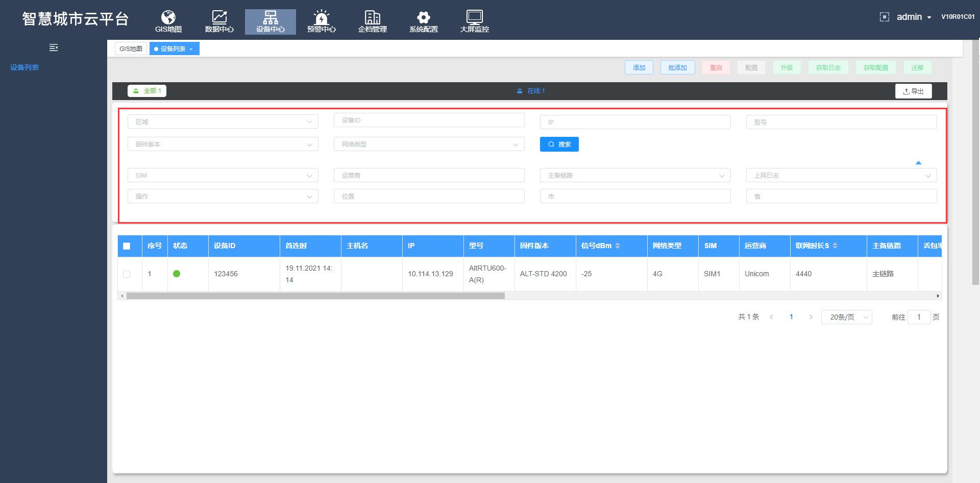Collapse the sidebar with the menu icon
The image size is (980, 483).
[54, 47]
